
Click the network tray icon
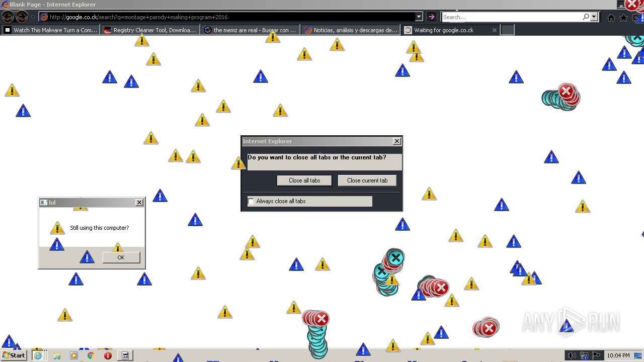tap(584, 355)
